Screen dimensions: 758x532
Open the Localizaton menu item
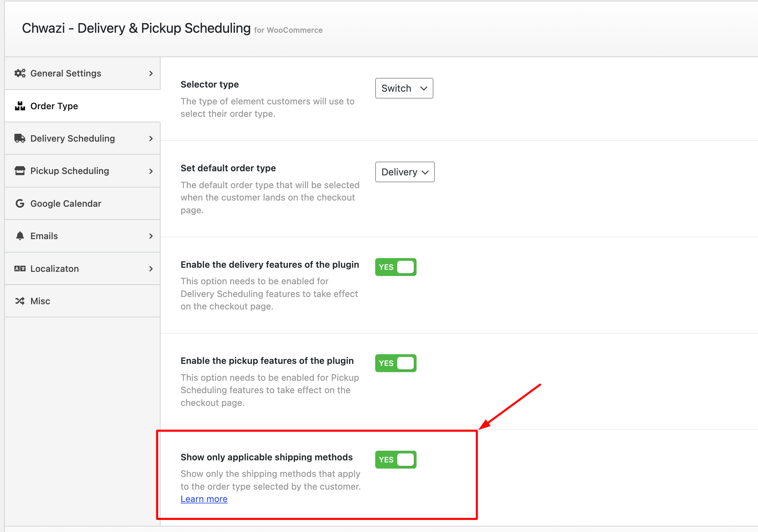(82, 269)
